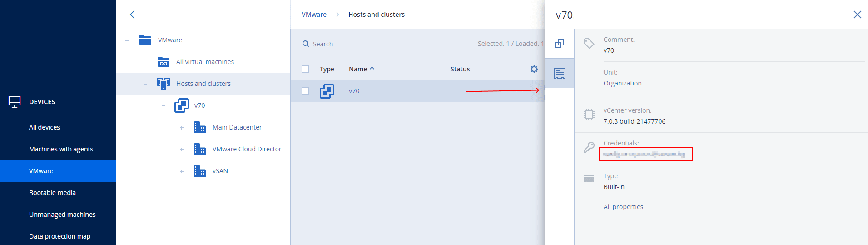Click the VMware breadcrumb link
This screenshot has width=868, height=245.
click(x=314, y=15)
